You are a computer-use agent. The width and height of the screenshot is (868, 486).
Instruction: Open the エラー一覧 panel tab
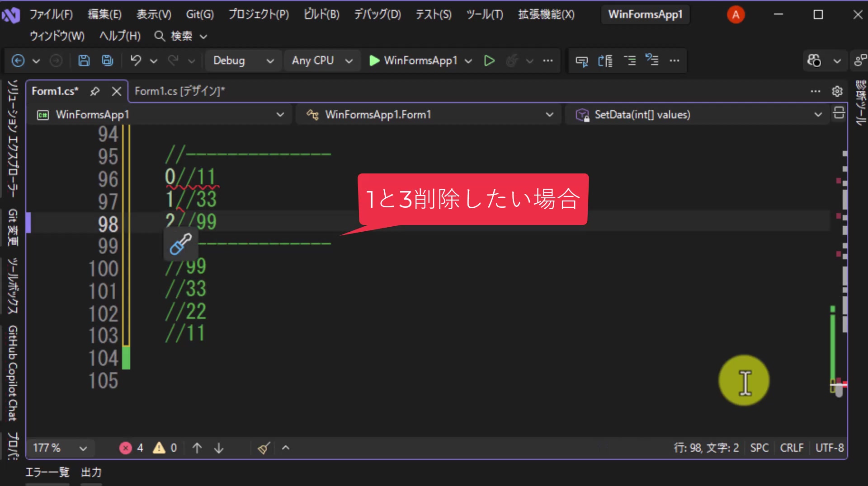point(47,472)
